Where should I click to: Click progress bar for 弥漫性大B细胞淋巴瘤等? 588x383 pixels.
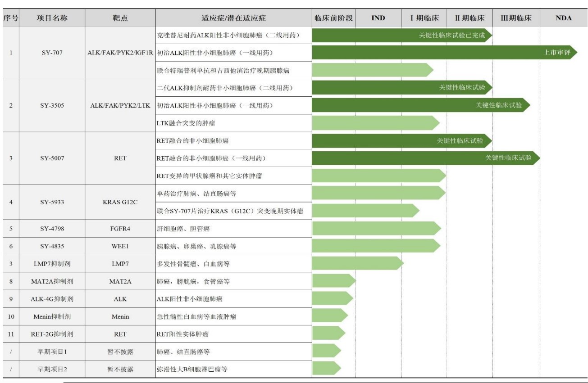pos(326,368)
